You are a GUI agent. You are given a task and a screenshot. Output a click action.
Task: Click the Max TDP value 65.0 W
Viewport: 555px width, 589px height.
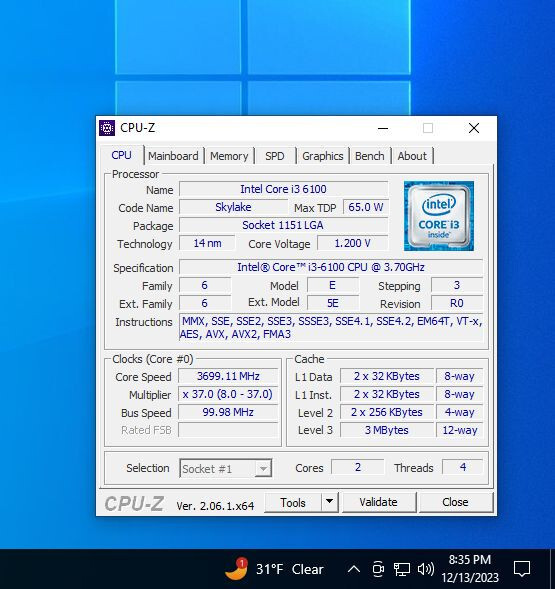click(366, 207)
